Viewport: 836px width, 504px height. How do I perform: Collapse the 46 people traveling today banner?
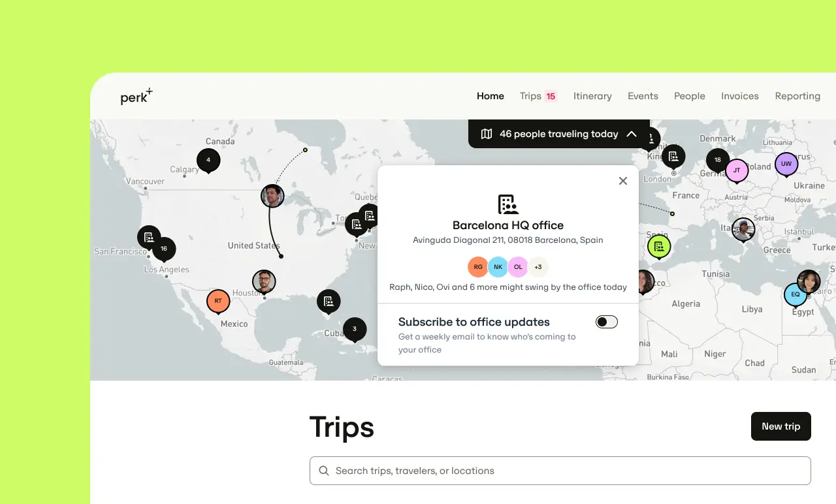(631, 134)
